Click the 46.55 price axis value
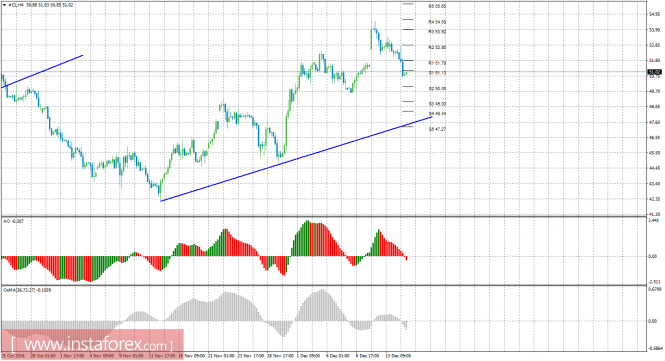The width and height of the screenshot is (665, 361). [x=654, y=137]
